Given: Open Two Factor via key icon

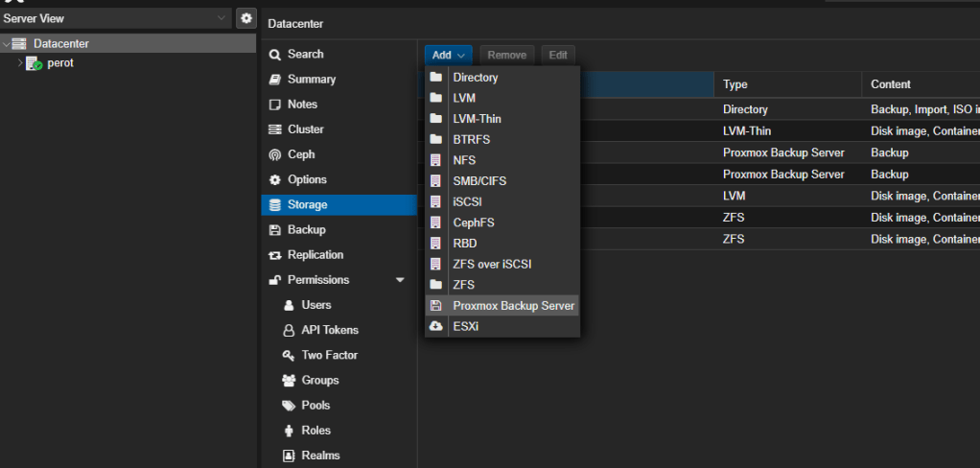Looking at the screenshot, I should tap(289, 355).
